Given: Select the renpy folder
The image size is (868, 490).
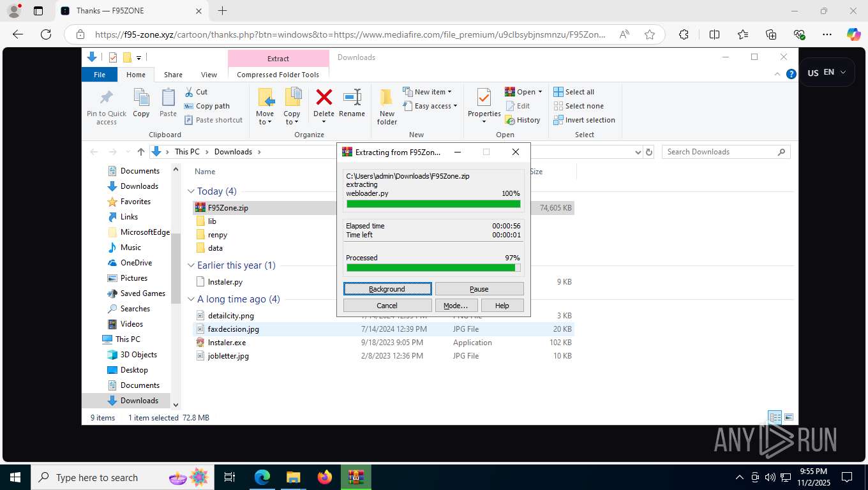Looking at the screenshot, I should (x=218, y=235).
